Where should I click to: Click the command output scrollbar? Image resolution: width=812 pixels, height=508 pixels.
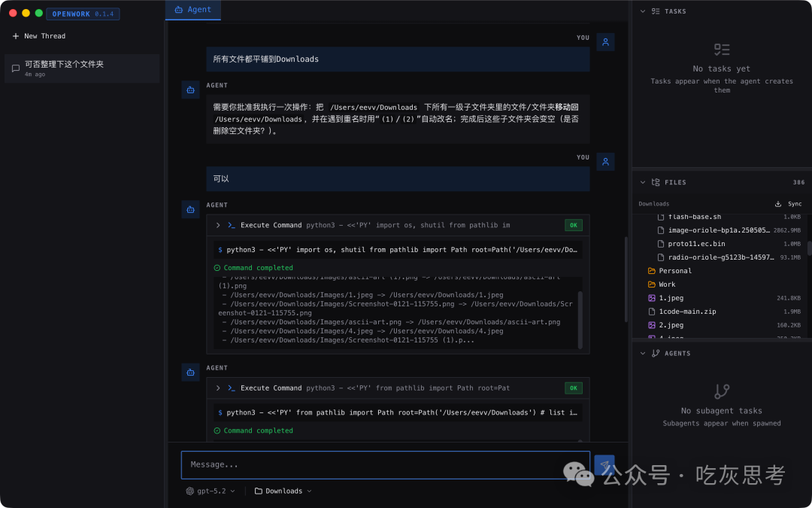580,319
